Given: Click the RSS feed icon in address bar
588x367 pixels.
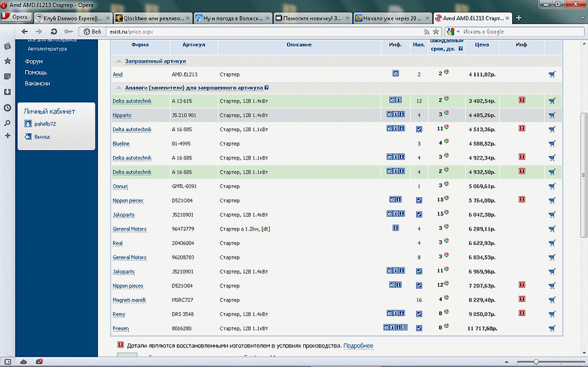Looking at the screenshot, I should click(427, 31).
